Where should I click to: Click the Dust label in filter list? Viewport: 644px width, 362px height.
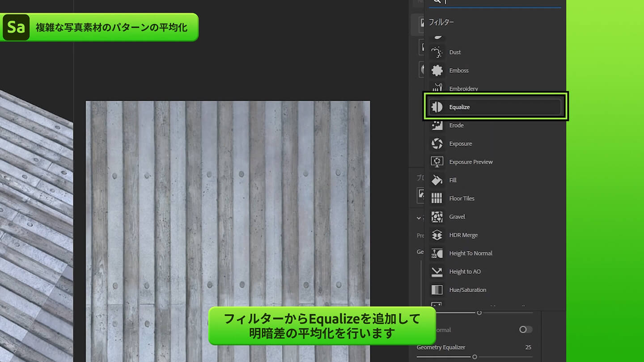pyautogui.click(x=455, y=52)
